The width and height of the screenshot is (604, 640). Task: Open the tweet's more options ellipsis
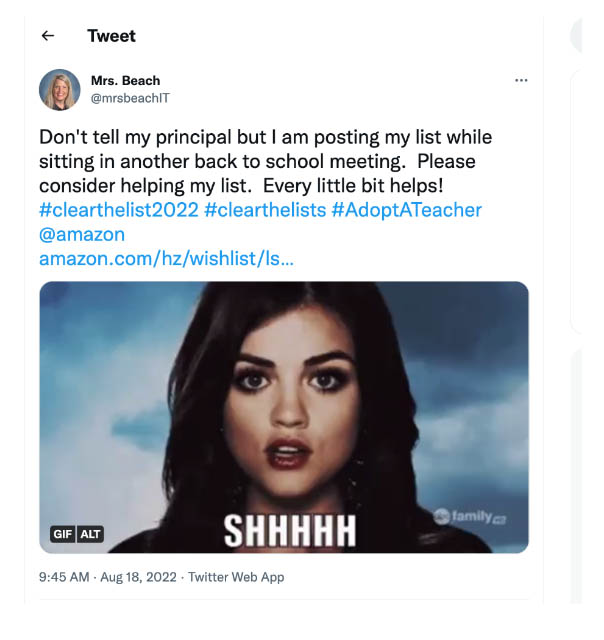(x=520, y=80)
